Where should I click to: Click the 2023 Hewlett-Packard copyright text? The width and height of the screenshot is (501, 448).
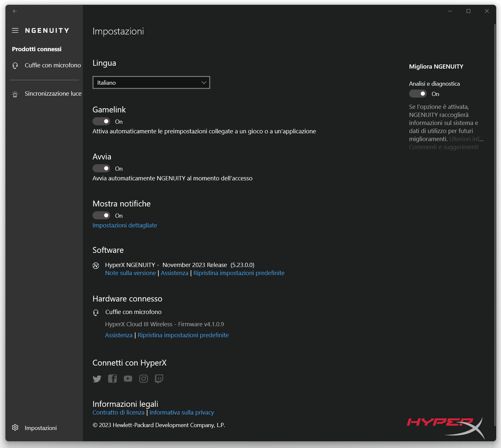coord(159,425)
